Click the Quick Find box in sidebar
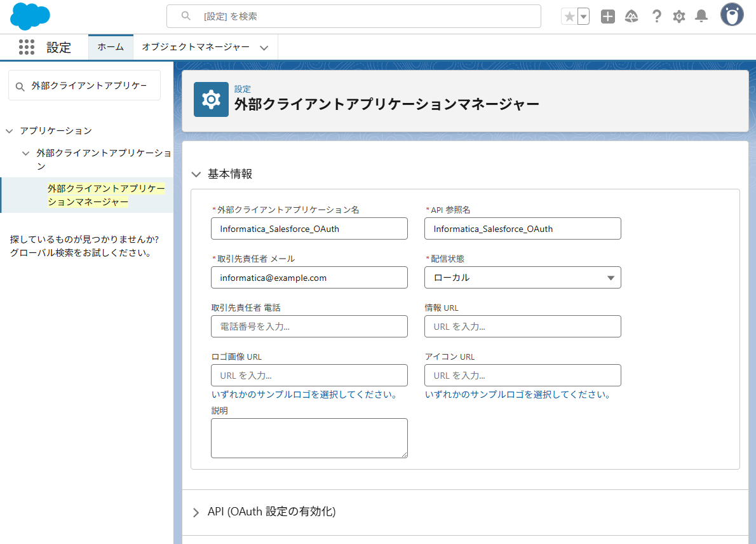Image resolution: width=756 pixels, height=544 pixels. 84,85
